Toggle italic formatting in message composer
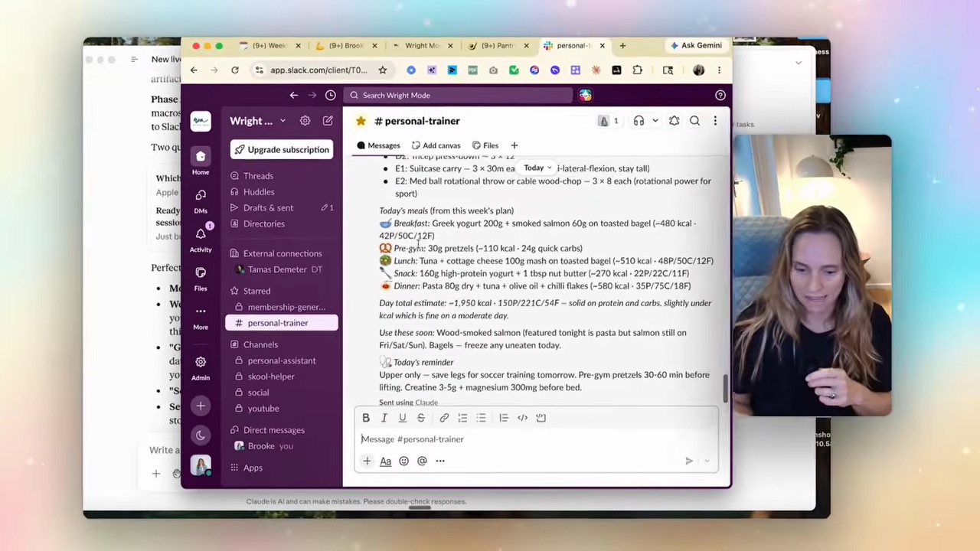Image resolution: width=980 pixels, height=551 pixels. tap(384, 418)
